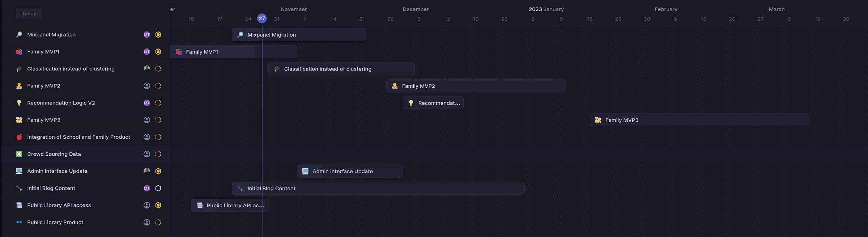Viewport: 868px width, 237px height.
Task: Select the Mixpanel Migration timeline bar
Action: click(299, 35)
